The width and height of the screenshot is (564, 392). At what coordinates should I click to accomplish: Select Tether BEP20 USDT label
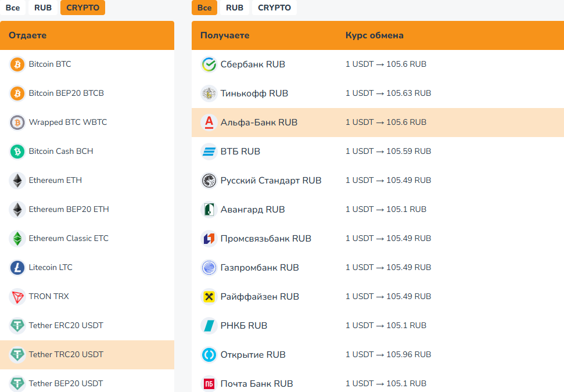pos(66,383)
